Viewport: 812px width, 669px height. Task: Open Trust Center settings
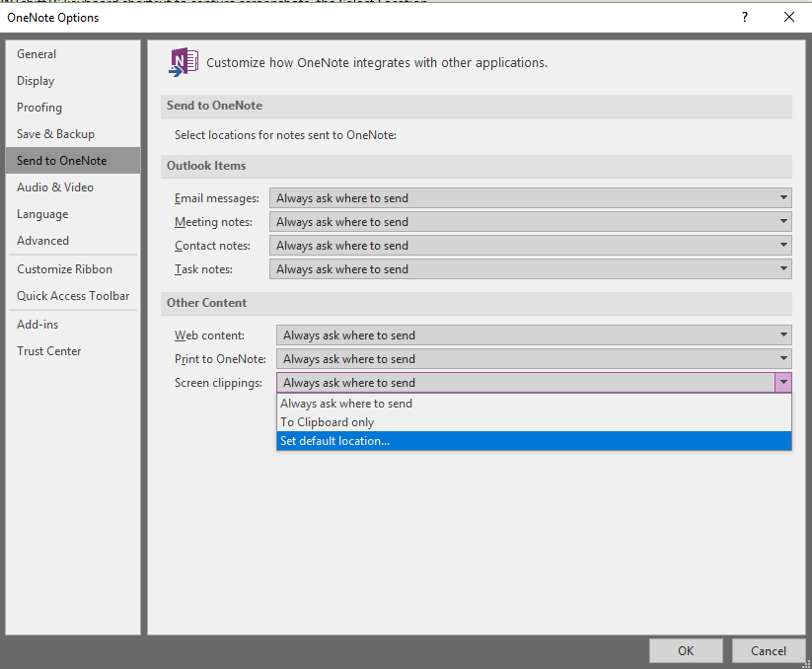point(73,351)
